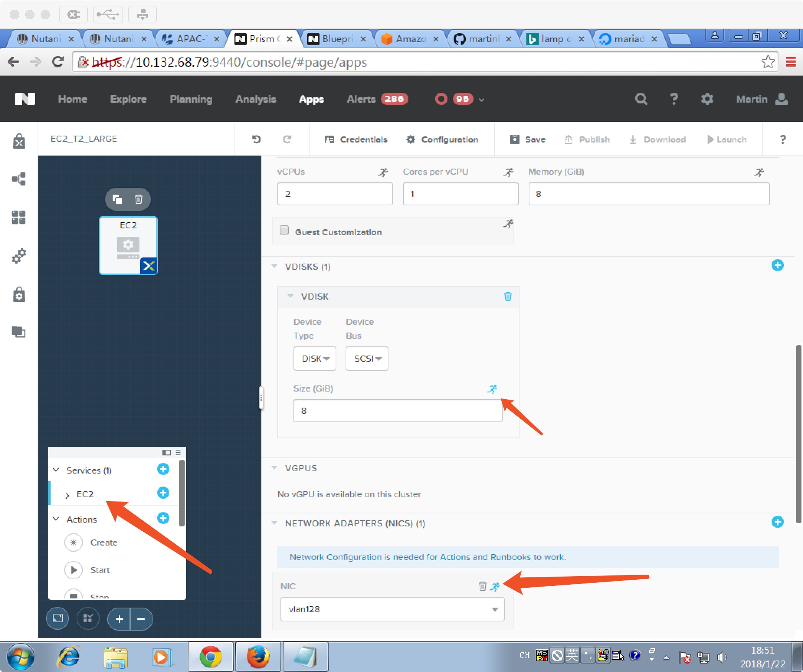
Task: Open the applications grid icon in sidebar
Action: (19, 217)
